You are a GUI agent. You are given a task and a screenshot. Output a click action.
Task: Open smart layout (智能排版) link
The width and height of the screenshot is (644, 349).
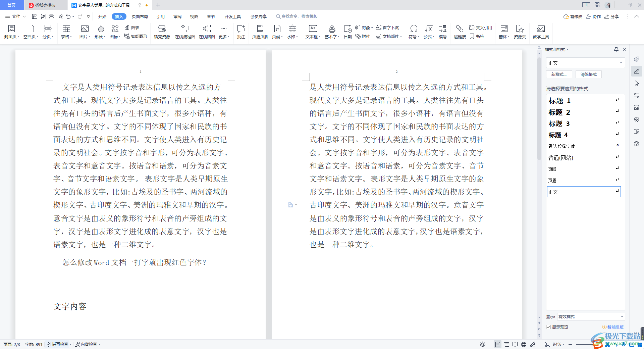pyautogui.click(x=613, y=327)
